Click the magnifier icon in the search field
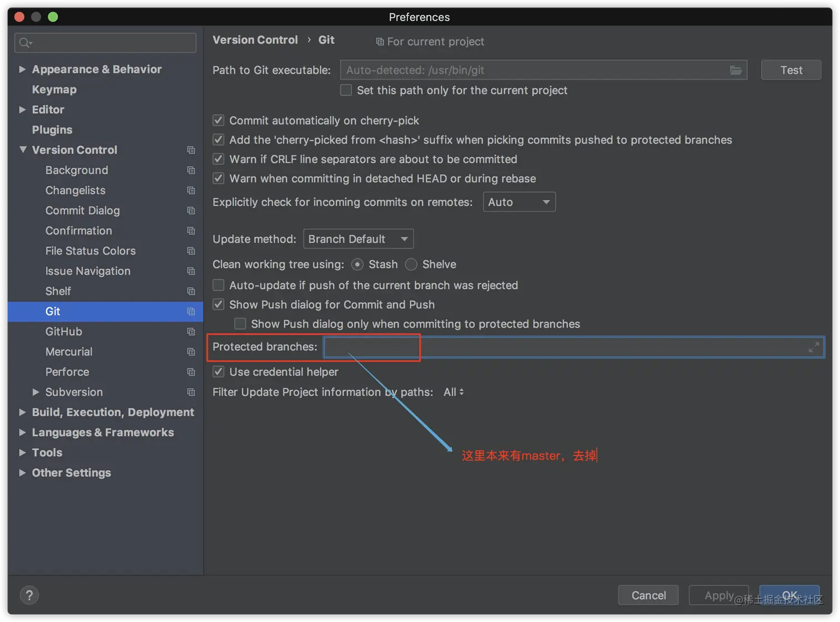The width and height of the screenshot is (840, 622). tap(24, 42)
